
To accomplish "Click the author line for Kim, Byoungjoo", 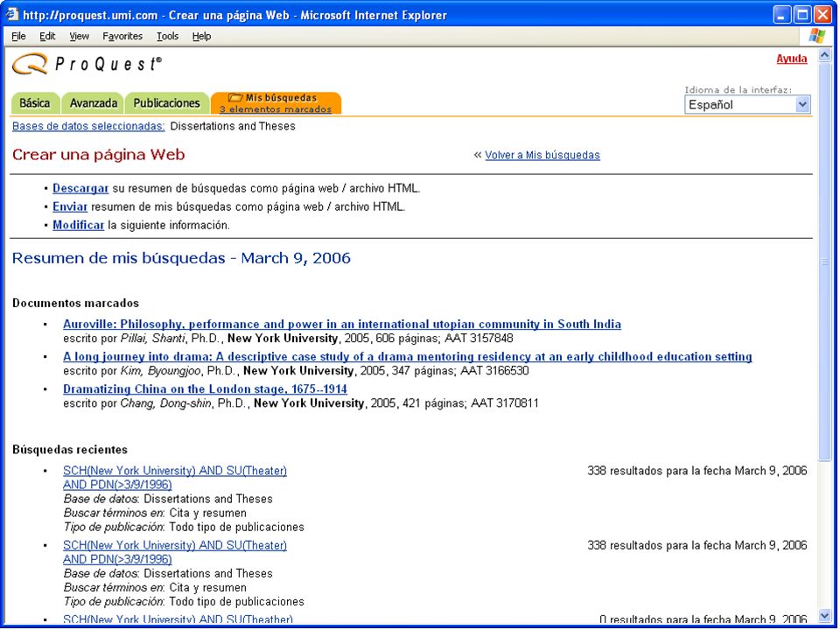I will pyautogui.click(x=297, y=371).
